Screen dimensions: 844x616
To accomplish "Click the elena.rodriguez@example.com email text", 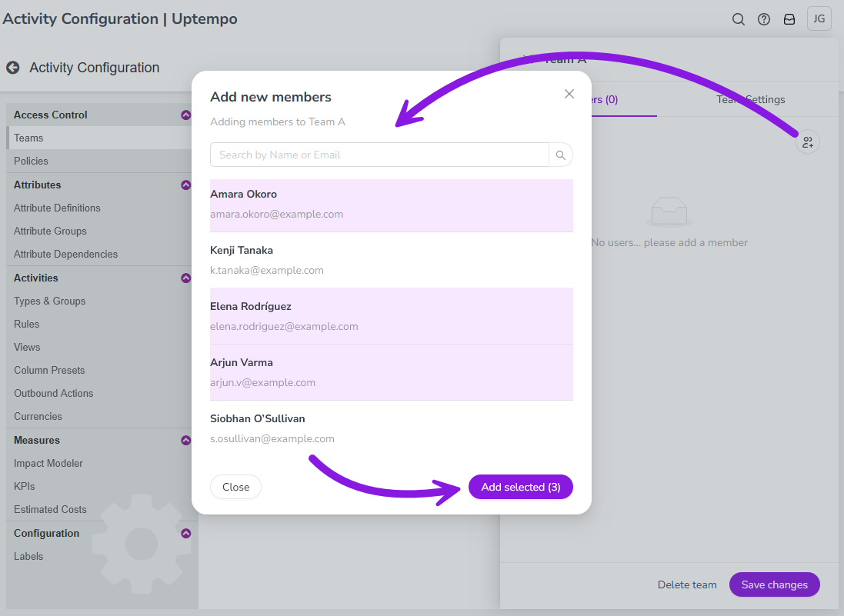I will coord(284,327).
